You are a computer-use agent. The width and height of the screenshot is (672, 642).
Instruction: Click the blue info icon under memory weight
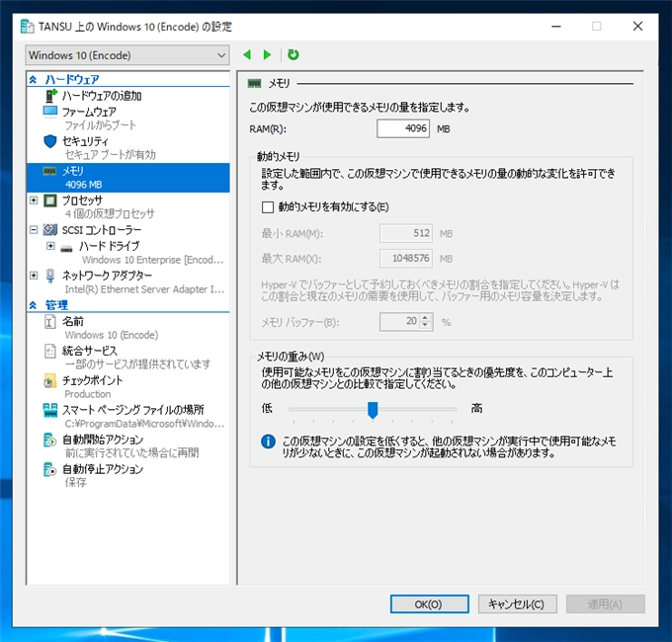(x=268, y=441)
